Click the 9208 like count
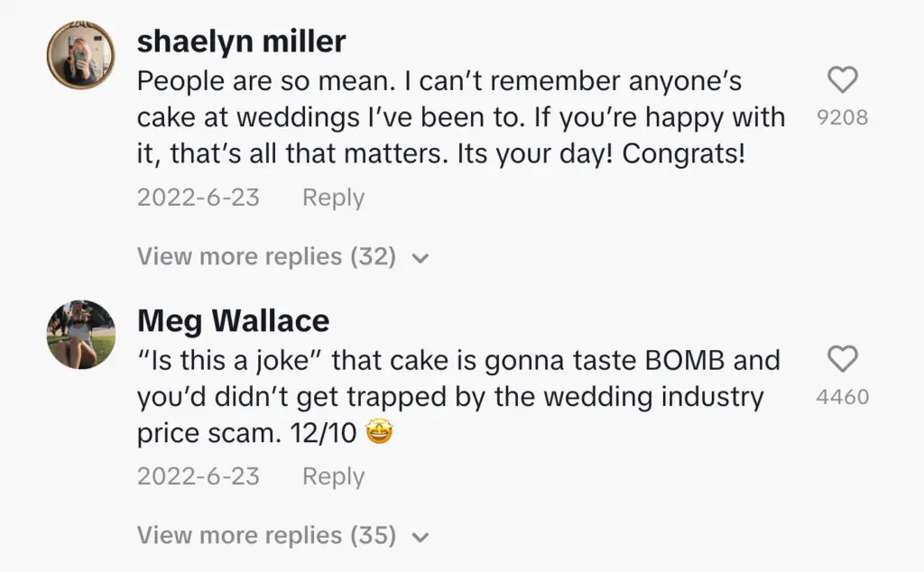 tap(842, 117)
